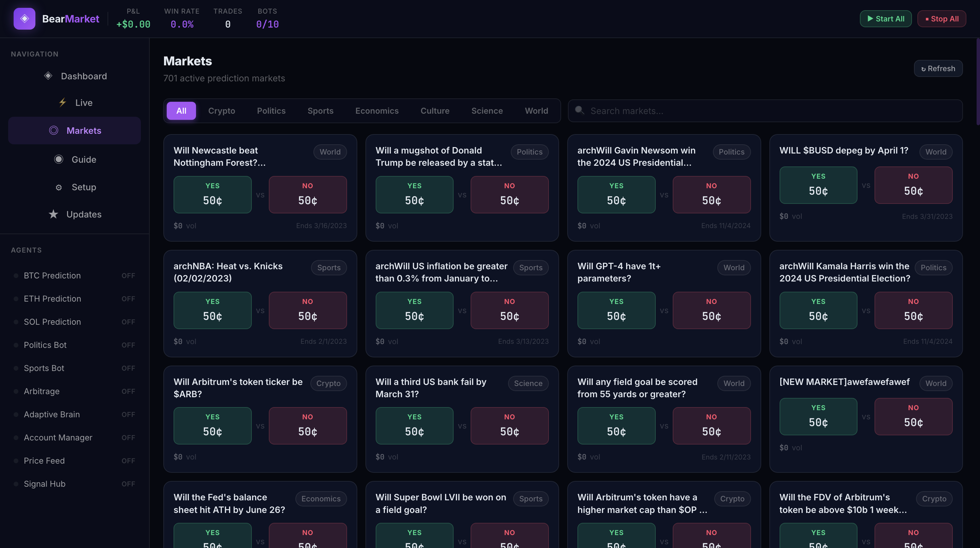
Task: Toggle the BTC Prediction agent
Action: [75, 275]
